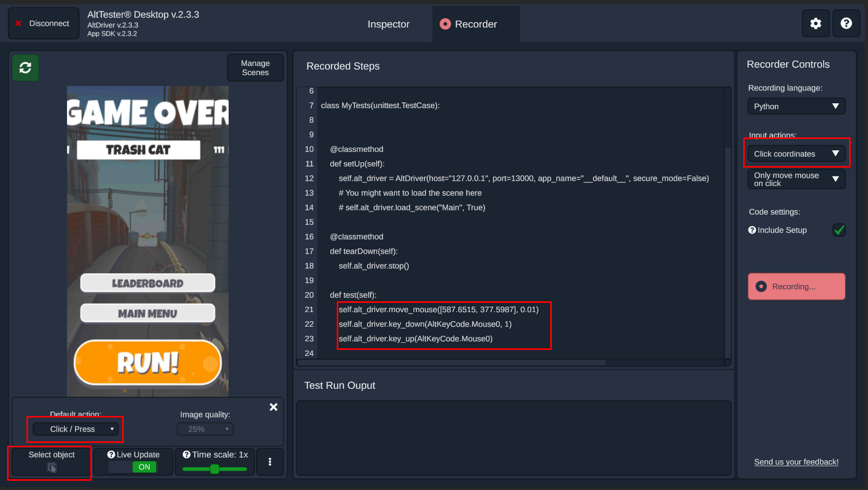This screenshot has width=868, height=490.
Task: Click the Live Update help icon
Action: tap(111, 455)
